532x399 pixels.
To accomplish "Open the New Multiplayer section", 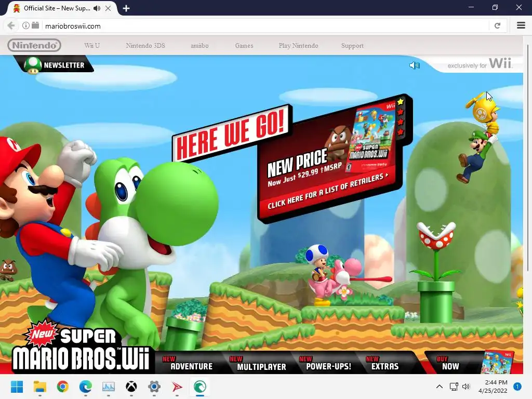I will 258,363.
